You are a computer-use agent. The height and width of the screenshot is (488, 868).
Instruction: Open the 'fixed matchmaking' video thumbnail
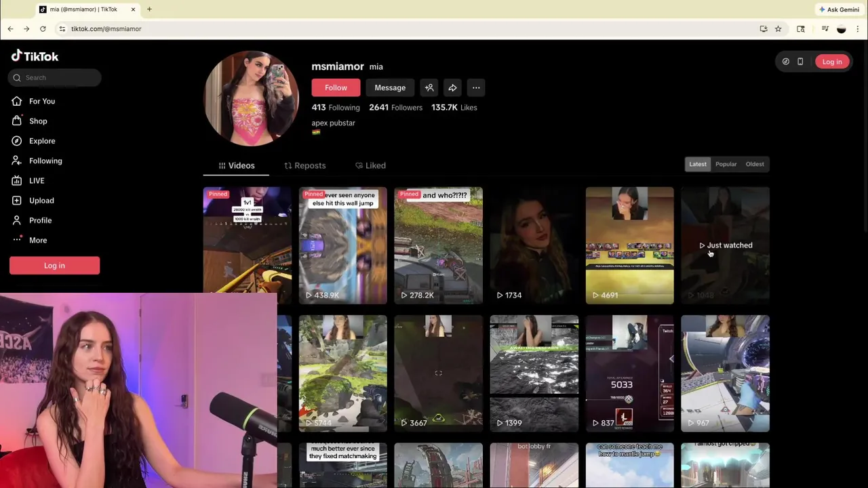343,465
